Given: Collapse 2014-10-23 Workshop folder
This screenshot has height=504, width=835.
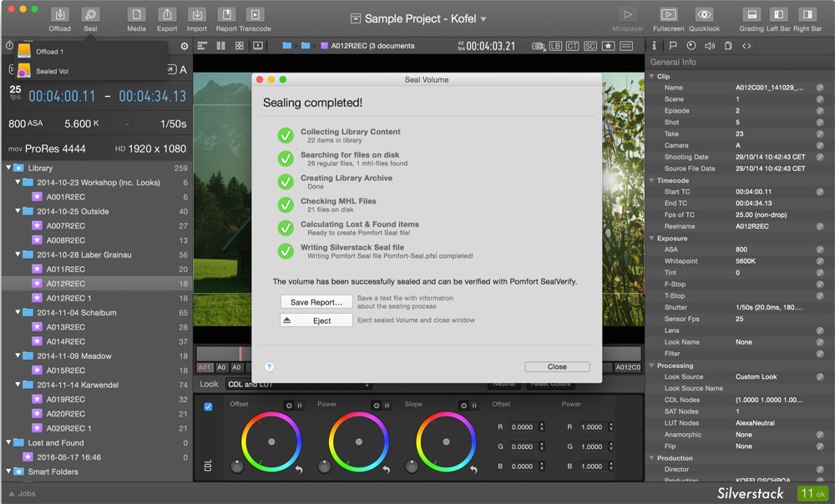Looking at the screenshot, I should [18, 182].
